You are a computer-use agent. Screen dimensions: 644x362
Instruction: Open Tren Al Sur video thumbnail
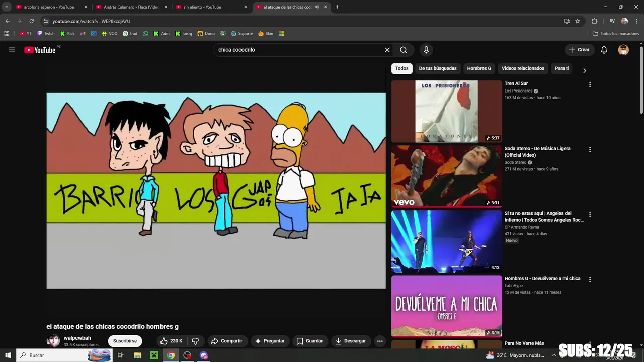(447, 112)
